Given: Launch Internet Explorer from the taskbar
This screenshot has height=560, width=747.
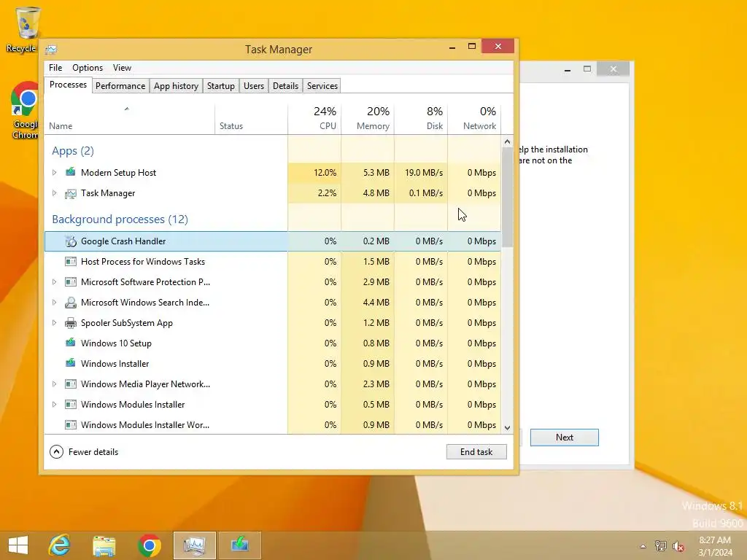Looking at the screenshot, I should pos(60,545).
